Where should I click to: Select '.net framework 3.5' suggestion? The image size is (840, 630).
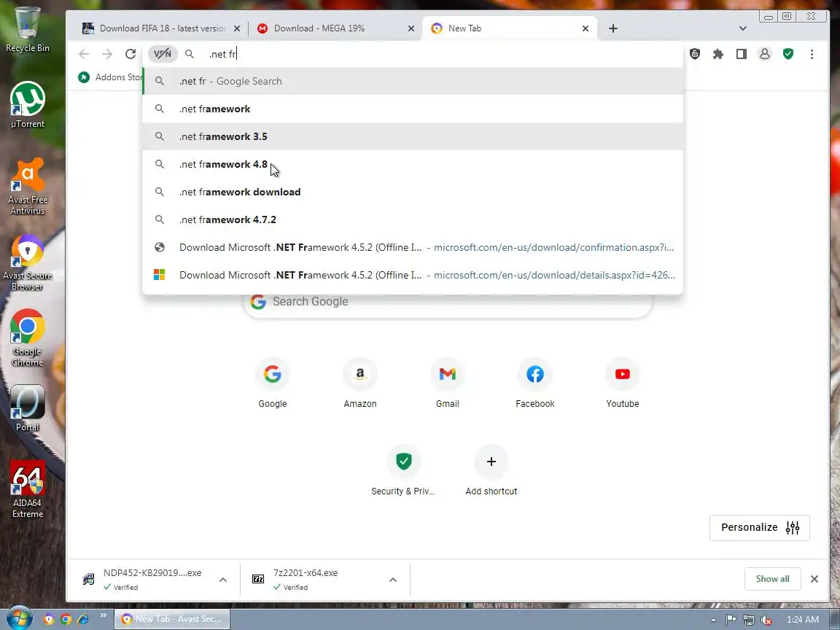[413, 136]
